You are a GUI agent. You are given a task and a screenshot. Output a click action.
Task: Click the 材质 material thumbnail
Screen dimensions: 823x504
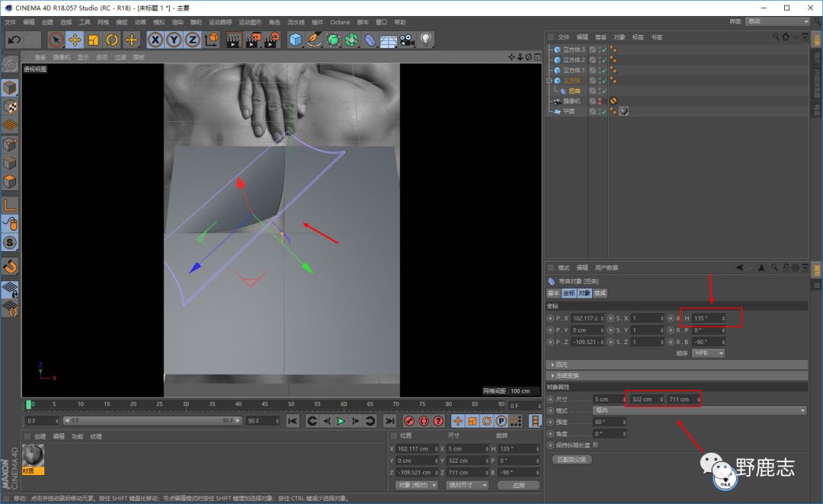click(34, 455)
